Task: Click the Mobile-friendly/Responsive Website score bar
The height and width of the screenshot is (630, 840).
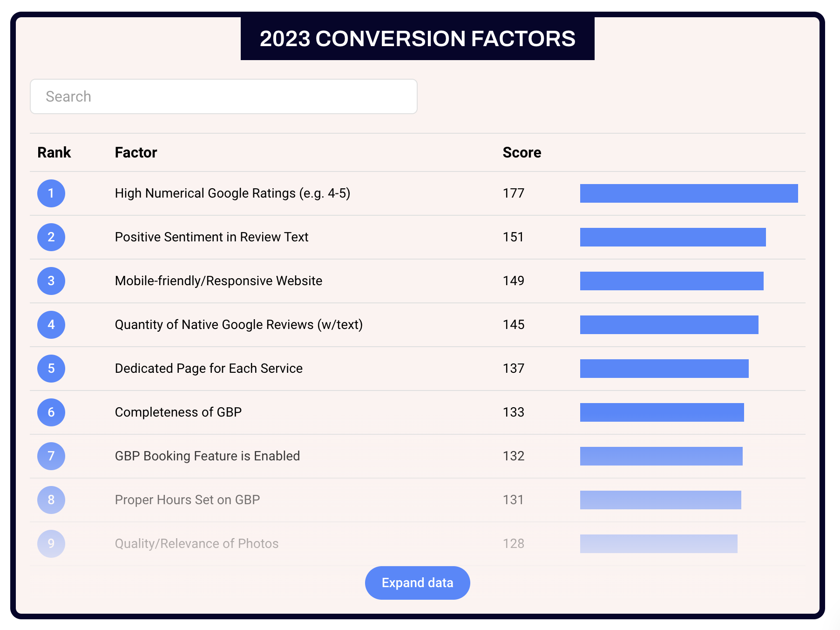Action: tap(671, 281)
